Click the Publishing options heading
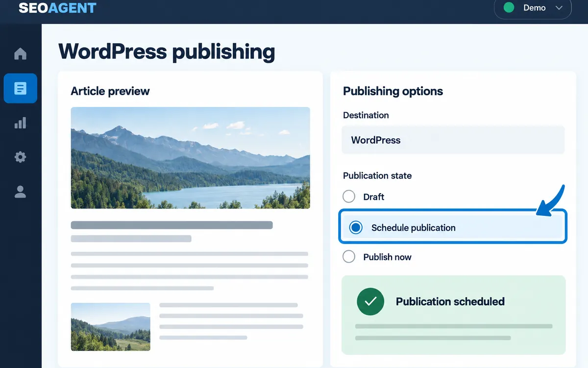The width and height of the screenshot is (588, 368). [393, 91]
